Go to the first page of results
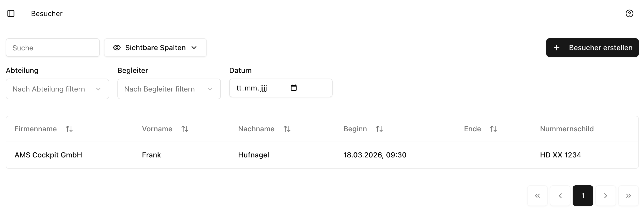644x213 pixels. pyautogui.click(x=537, y=196)
